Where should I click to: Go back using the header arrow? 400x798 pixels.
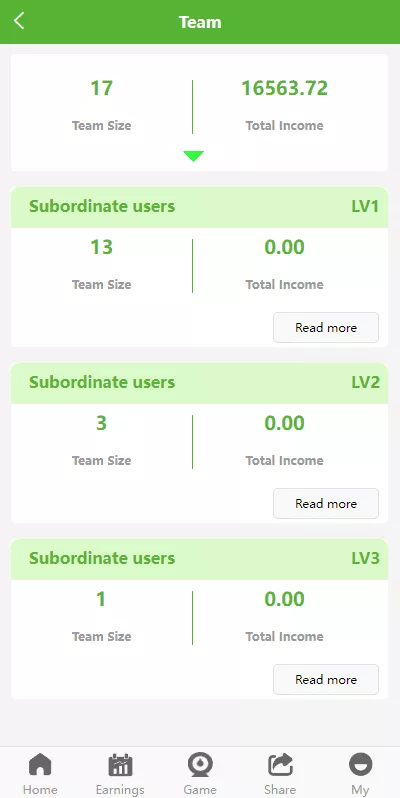[19, 21]
